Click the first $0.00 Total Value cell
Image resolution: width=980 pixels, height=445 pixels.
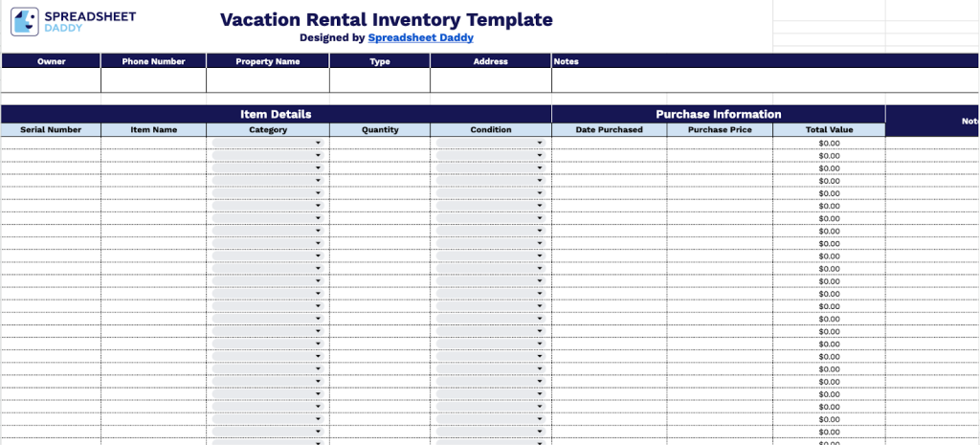tap(829, 144)
